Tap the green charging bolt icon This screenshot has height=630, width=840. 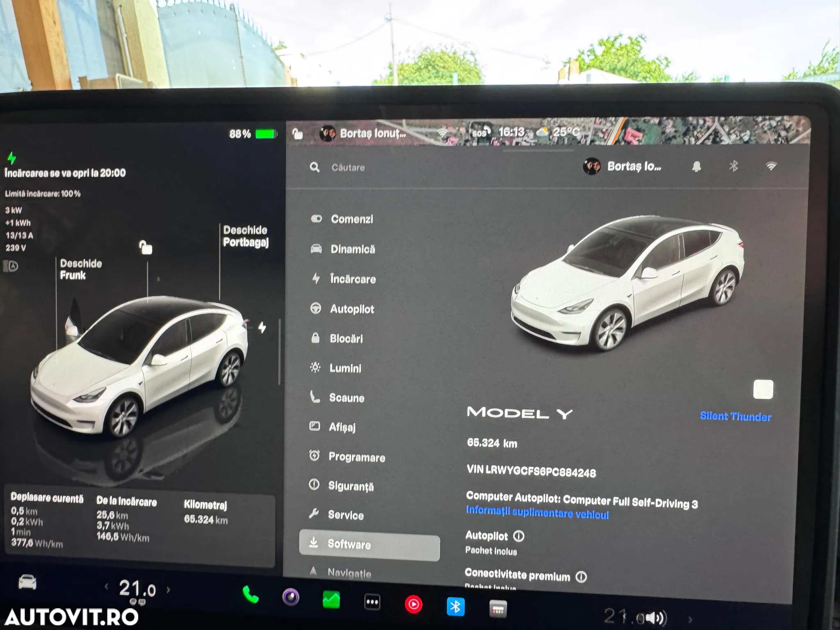click(x=12, y=158)
